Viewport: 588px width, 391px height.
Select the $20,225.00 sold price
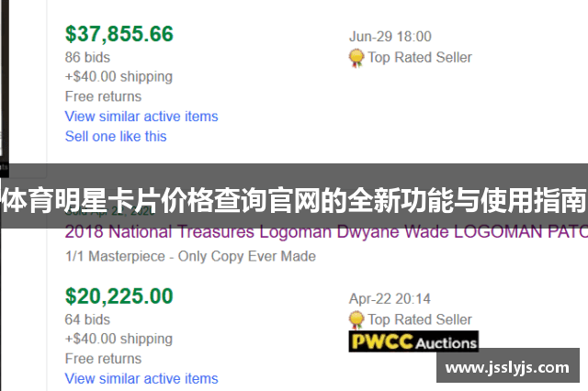[119, 296]
